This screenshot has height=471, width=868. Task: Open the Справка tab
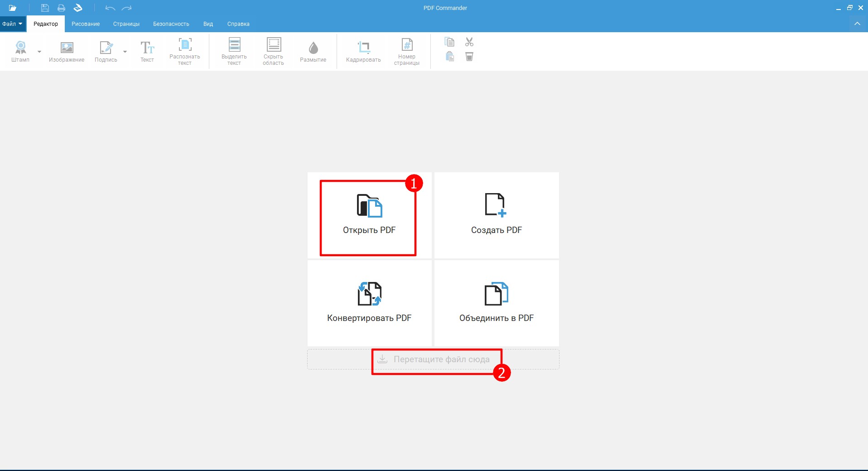click(238, 24)
